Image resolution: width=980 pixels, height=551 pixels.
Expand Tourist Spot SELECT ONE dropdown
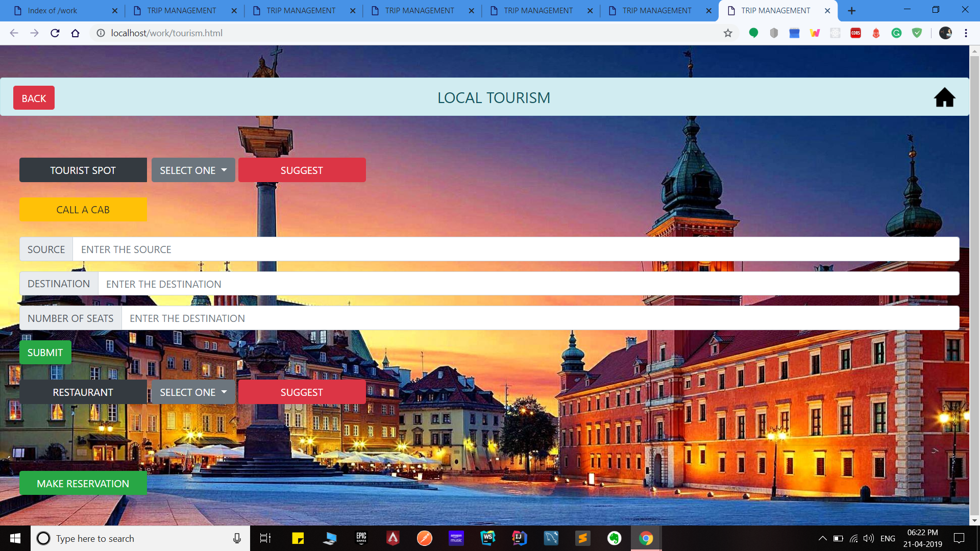(x=193, y=170)
